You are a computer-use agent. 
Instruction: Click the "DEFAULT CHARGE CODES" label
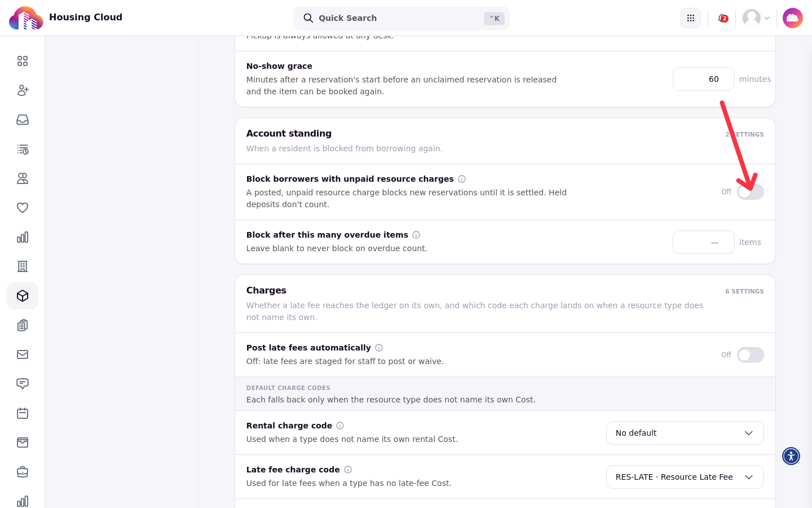288,388
